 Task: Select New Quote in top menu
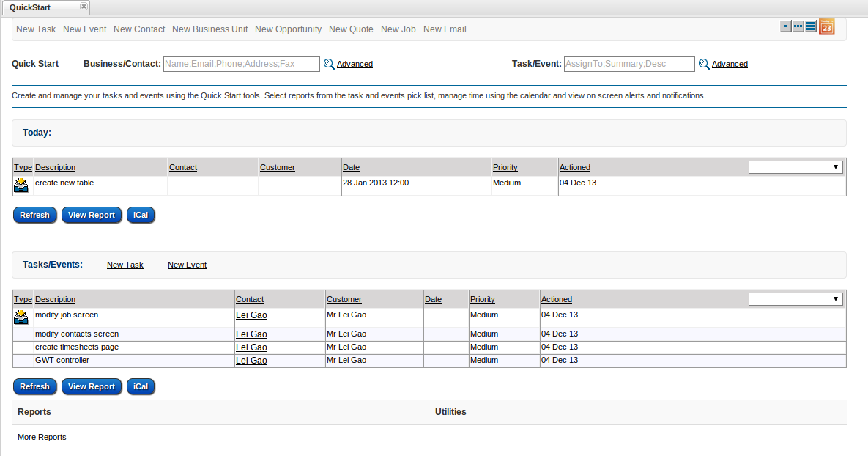(351, 29)
